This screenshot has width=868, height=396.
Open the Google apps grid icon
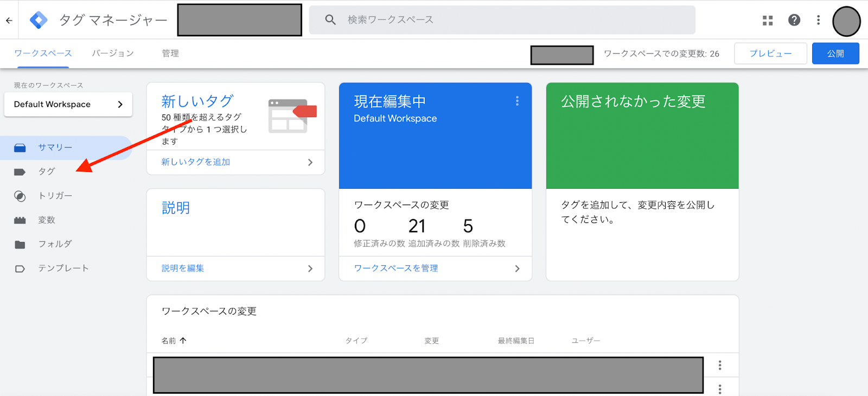click(768, 21)
